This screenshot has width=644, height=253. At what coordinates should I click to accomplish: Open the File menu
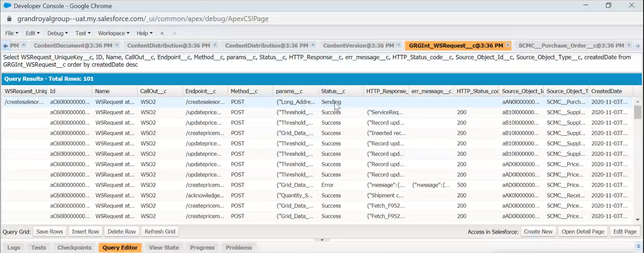tap(12, 33)
